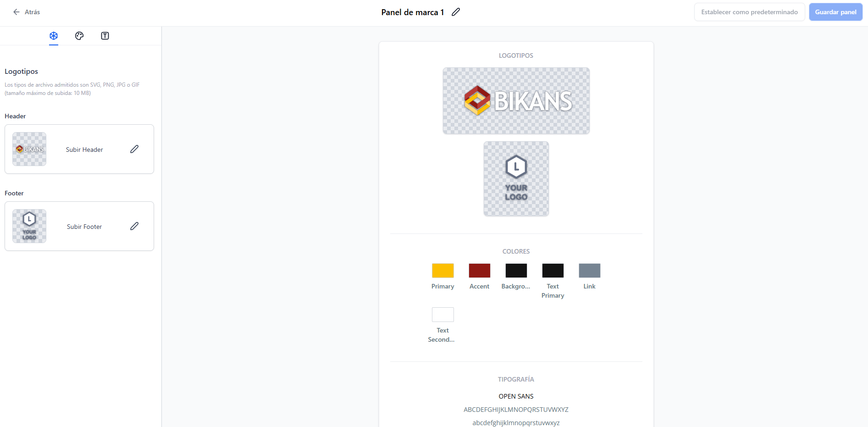Viewport: 868px width, 427px height.
Task: Click the LOGOTIPOS section heading
Action: point(516,55)
